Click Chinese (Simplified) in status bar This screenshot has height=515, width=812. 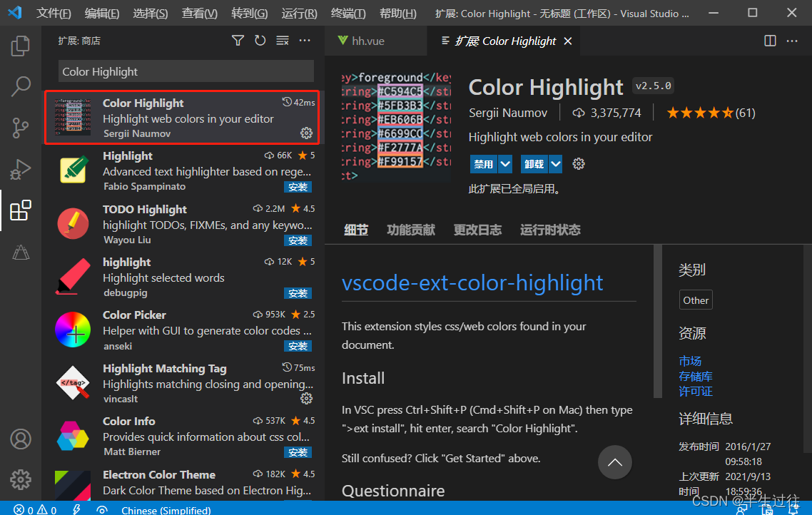click(166, 510)
